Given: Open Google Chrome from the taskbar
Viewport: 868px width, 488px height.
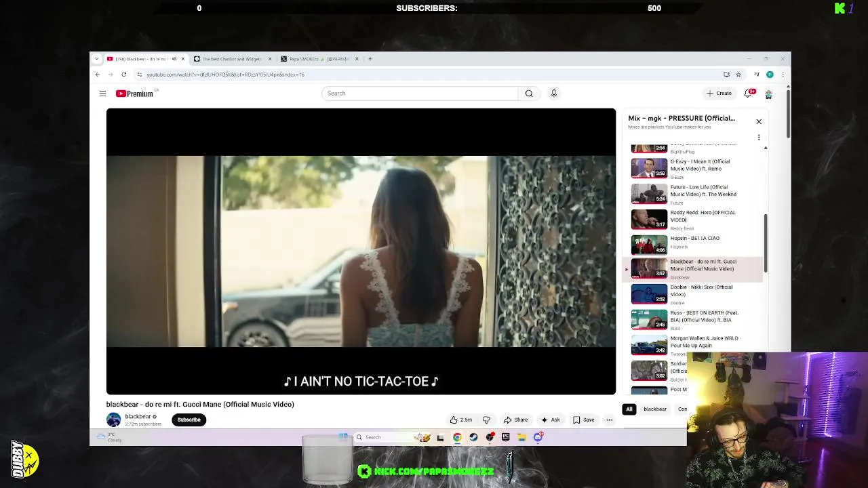Looking at the screenshot, I should click(457, 437).
